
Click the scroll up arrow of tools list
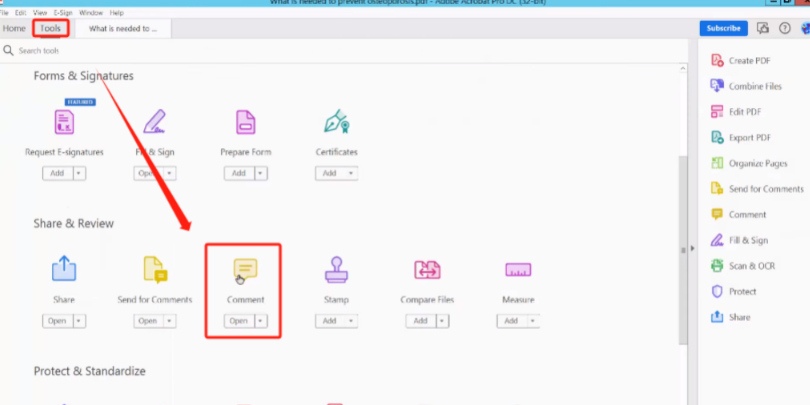(x=683, y=68)
